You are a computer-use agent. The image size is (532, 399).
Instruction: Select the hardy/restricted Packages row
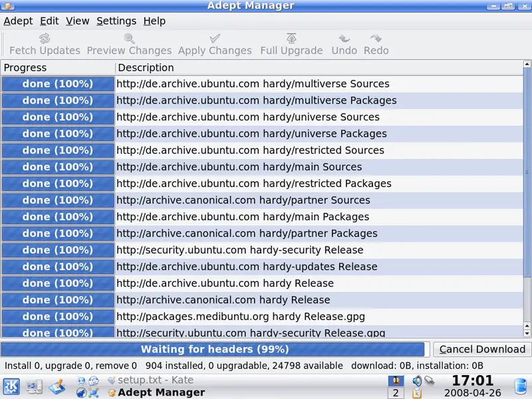tap(262, 184)
